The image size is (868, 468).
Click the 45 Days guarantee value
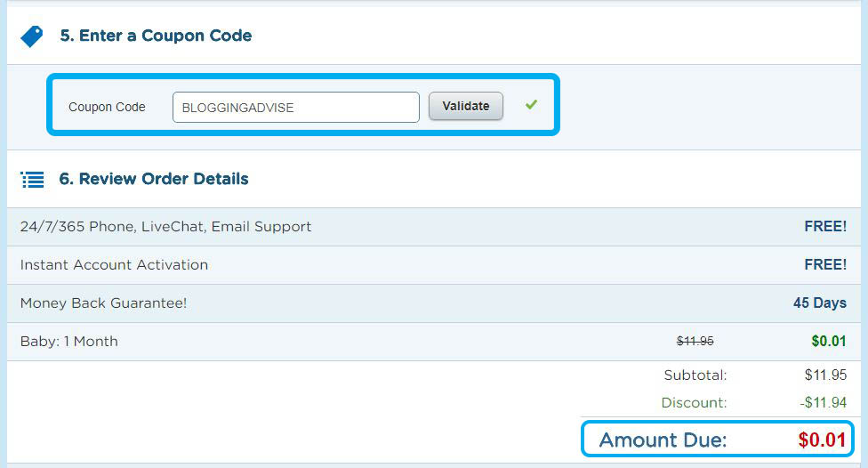coord(820,303)
